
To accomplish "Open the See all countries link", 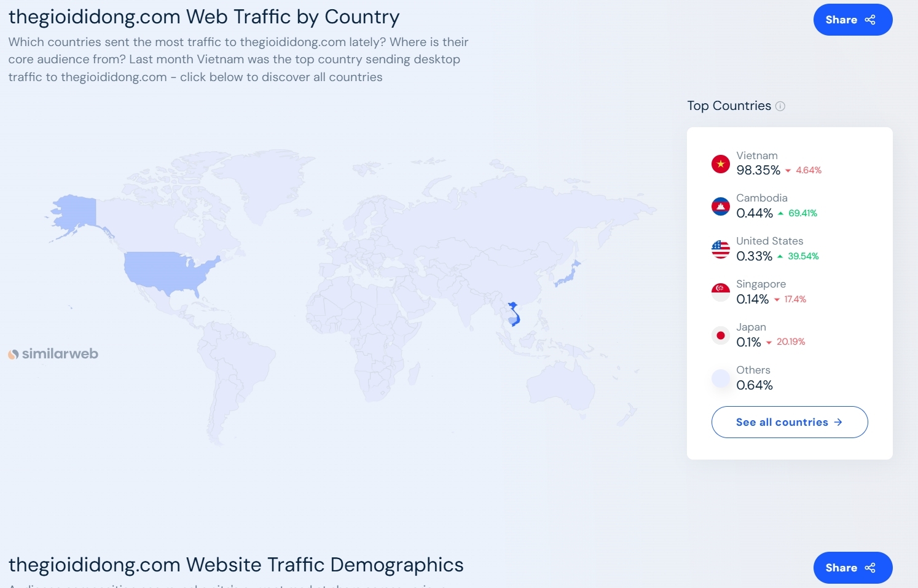I will [790, 422].
